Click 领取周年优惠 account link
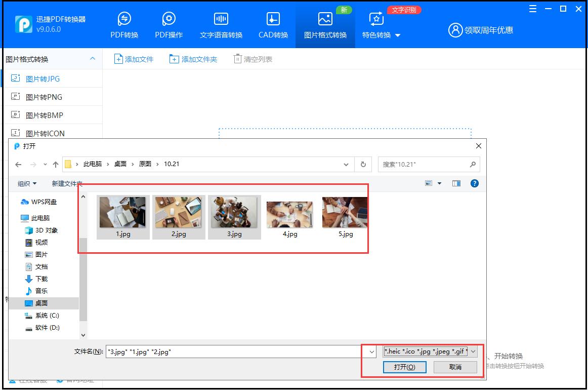Screen dimensions: 588x390 [x=481, y=30]
